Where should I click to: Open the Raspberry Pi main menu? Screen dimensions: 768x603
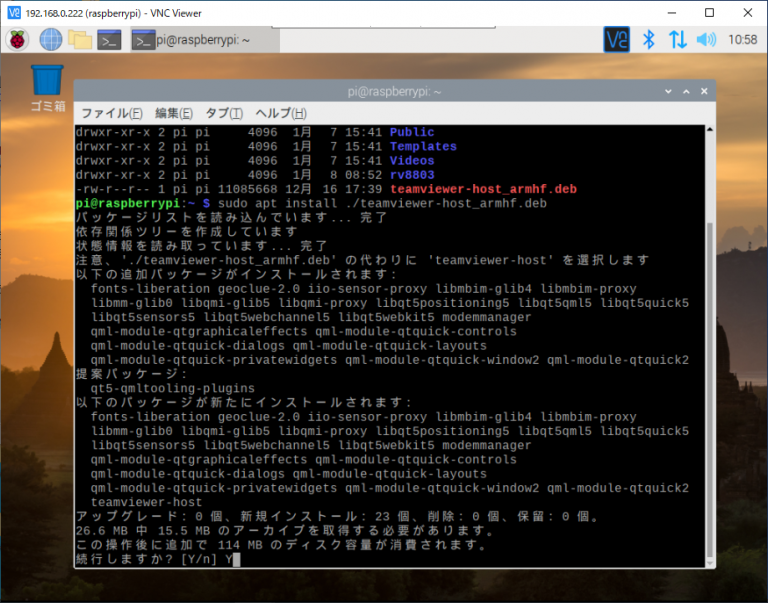pos(17,39)
